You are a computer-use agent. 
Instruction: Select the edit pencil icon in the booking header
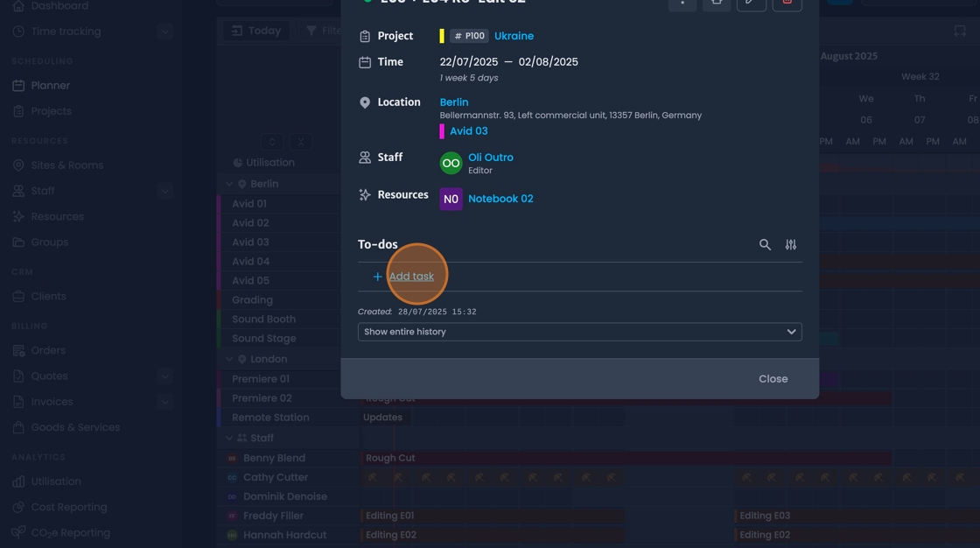(x=751, y=2)
